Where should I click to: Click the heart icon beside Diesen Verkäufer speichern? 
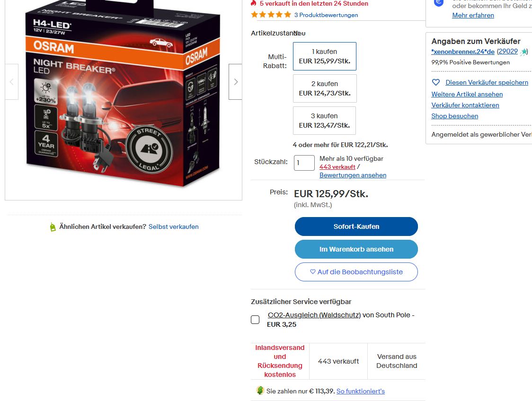[x=435, y=82]
